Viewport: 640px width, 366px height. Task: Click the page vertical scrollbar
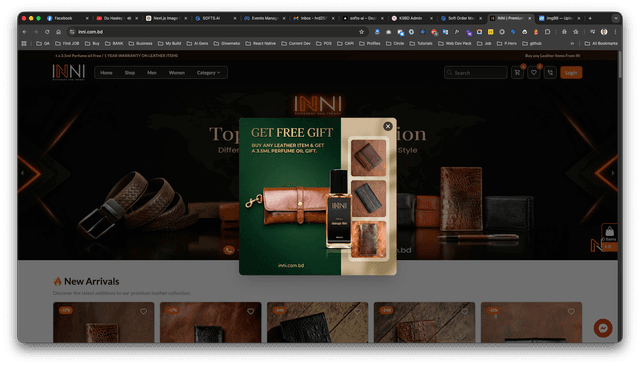click(x=620, y=64)
